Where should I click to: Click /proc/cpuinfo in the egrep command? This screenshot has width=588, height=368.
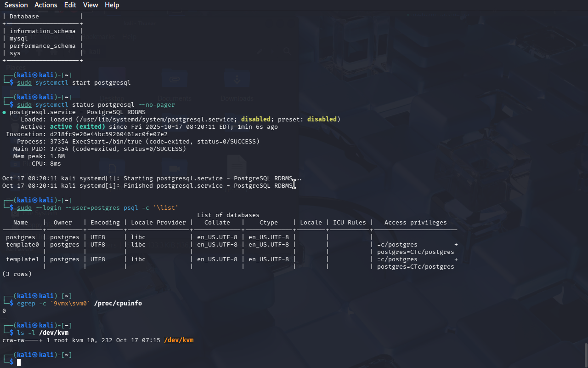coord(118,304)
